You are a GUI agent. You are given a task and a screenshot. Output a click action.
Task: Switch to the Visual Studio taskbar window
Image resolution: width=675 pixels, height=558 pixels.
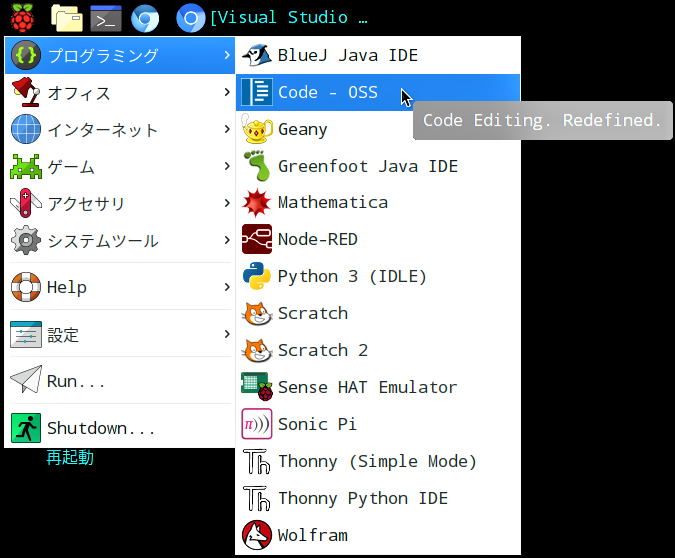(x=272, y=18)
